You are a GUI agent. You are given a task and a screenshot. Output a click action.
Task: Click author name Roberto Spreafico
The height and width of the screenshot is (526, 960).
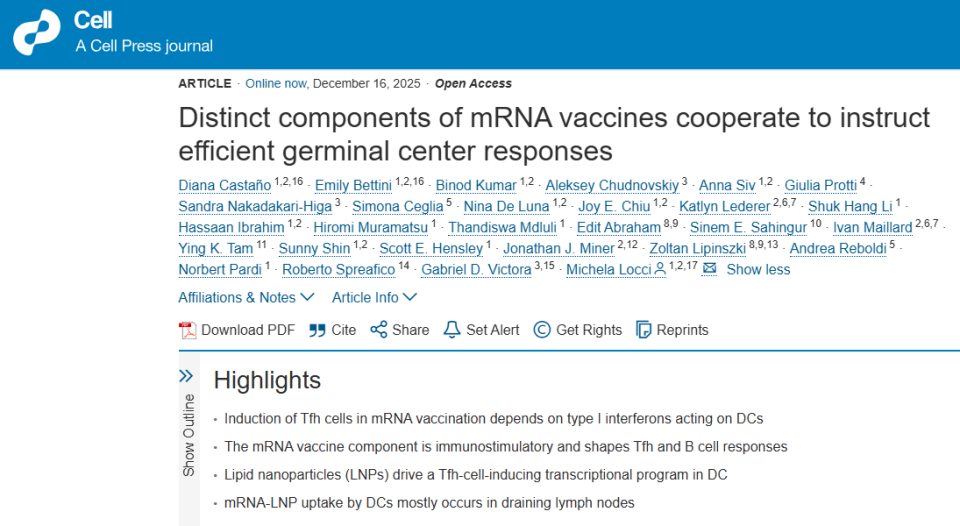pyautogui.click(x=338, y=270)
